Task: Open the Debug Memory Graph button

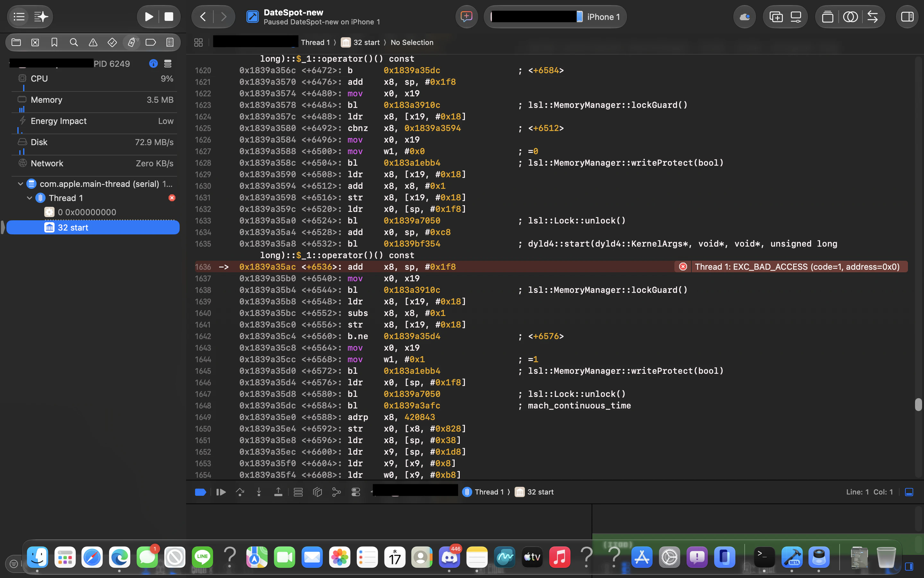Action: (x=317, y=492)
